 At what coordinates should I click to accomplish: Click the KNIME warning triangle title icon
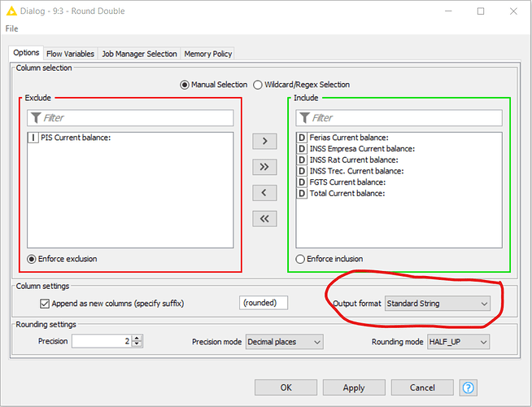point(11,11)
